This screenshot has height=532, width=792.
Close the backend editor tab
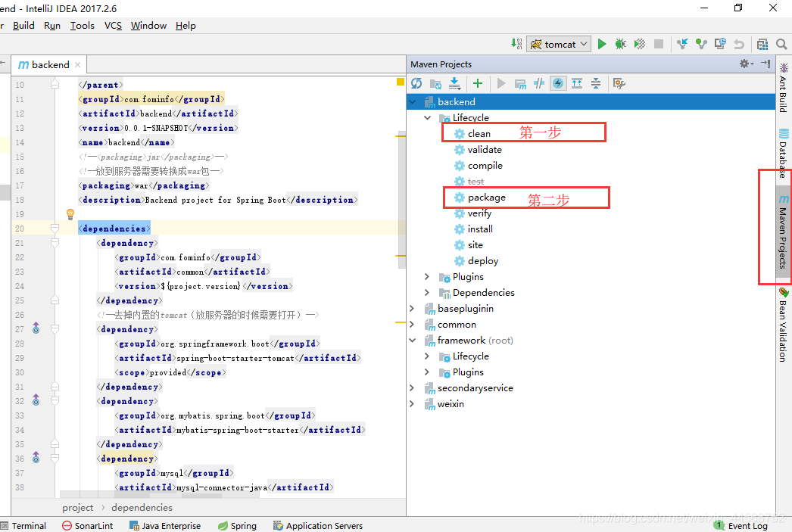click(x=77, y=64)
